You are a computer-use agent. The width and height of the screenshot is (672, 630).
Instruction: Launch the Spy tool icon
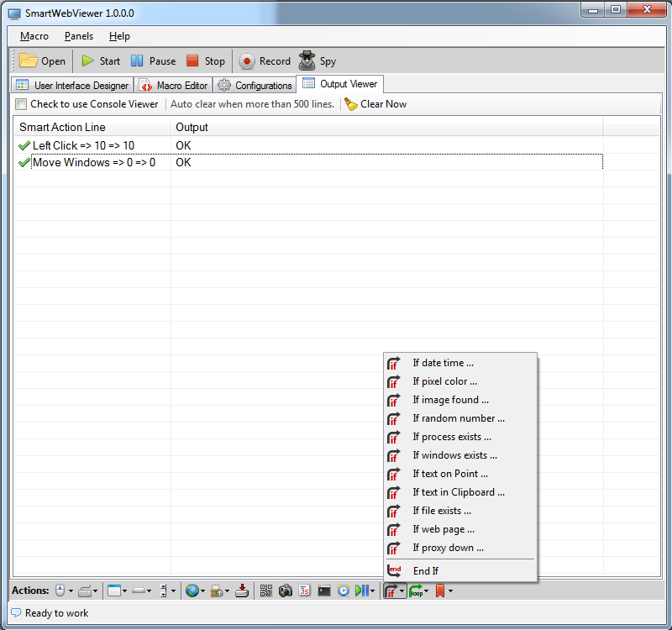pyautogui.click(x=307, y=60)
